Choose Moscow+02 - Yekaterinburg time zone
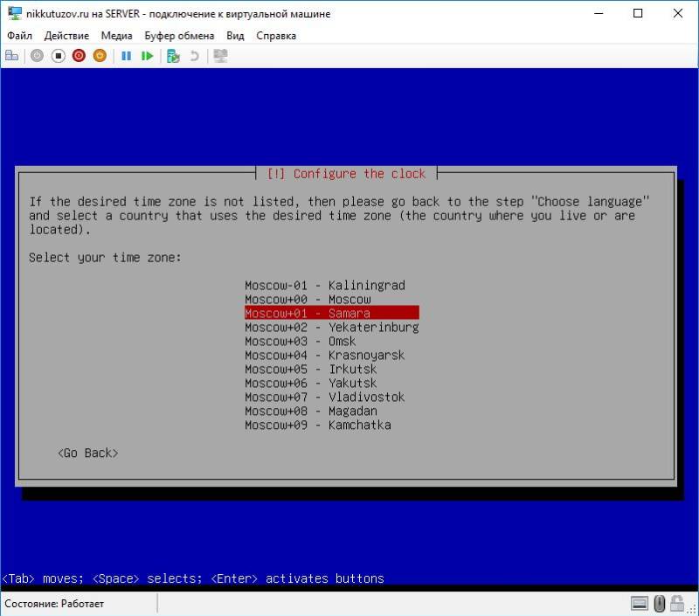 click(331, 328)
